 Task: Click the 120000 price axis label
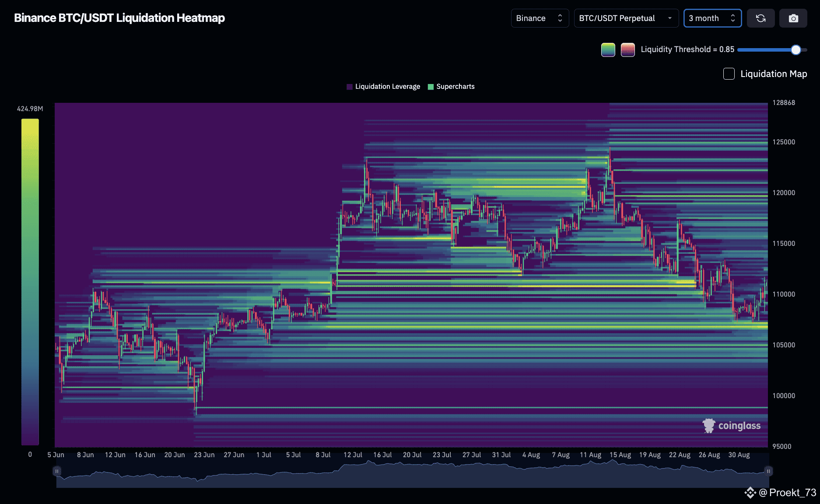(x=784, y=193)
